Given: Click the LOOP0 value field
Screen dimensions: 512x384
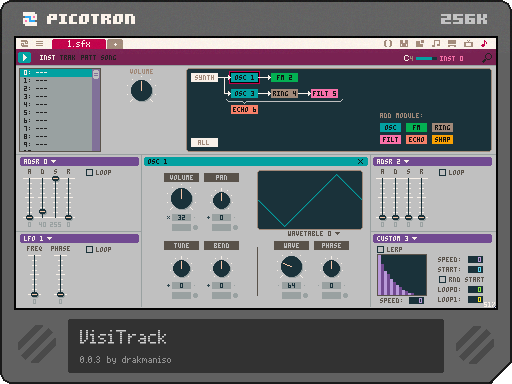Looking at the screenshot, I should click(x=475, y=289).
